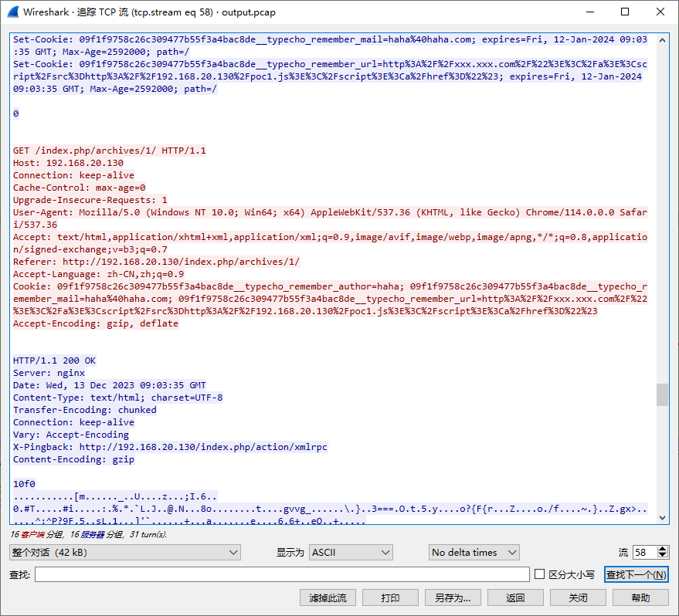Image resolution: width=679 pixels, height=616 pixels.
Task: Click the 返回 back button
Action: [x=515, y=597]
